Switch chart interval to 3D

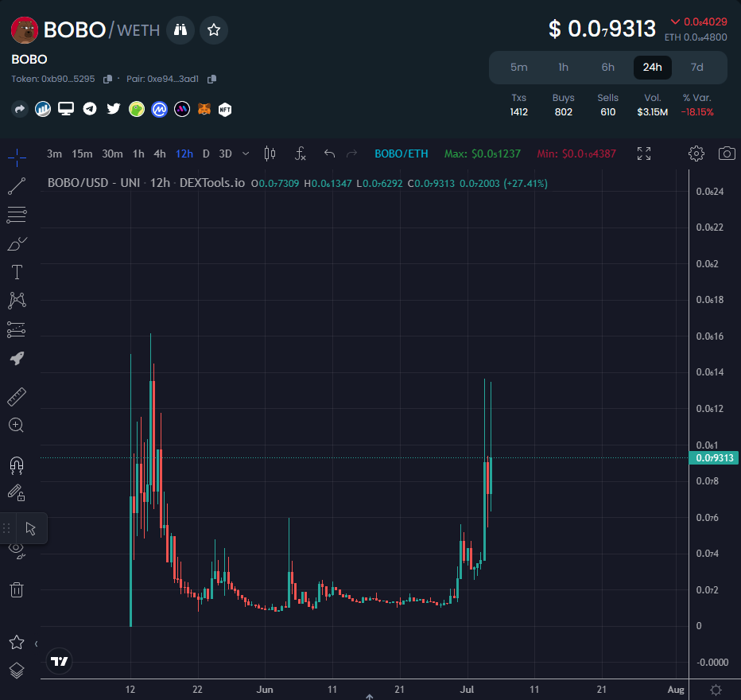pyautogui.click(x=226, y=154)
